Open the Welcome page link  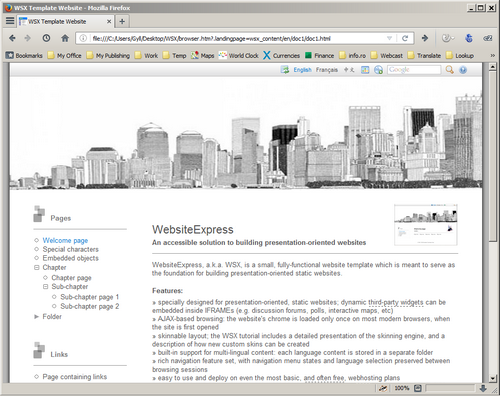(65, 240)
